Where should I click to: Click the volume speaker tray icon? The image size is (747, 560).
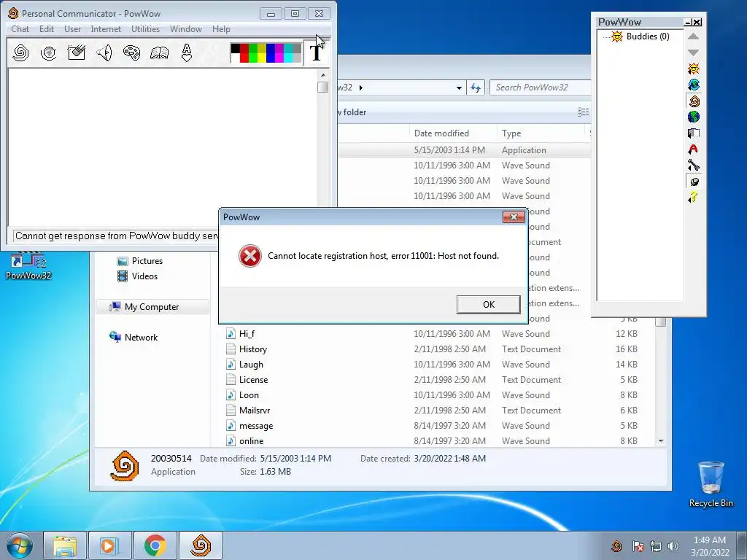click(x=673, y=545)
